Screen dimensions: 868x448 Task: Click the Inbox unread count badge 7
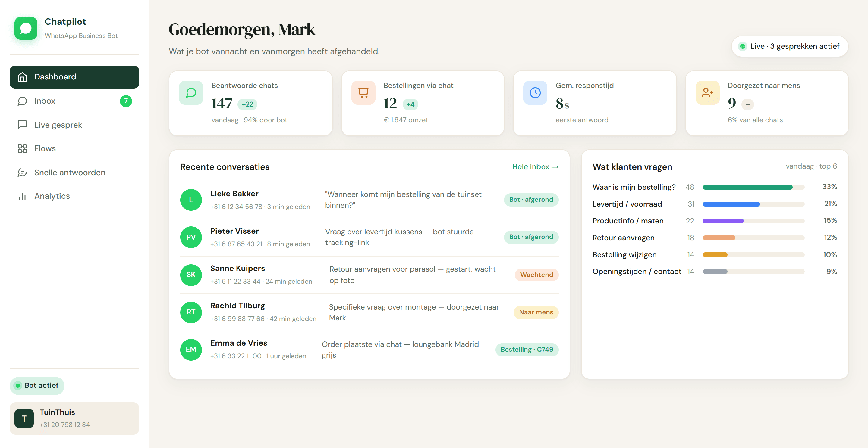(x=126, y=101)
